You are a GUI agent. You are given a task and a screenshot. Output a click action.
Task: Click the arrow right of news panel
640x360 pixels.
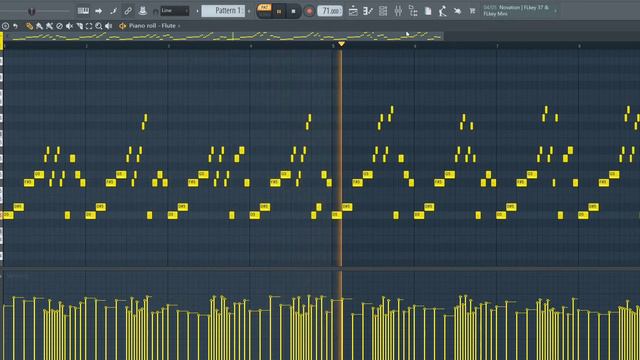[556, 11]
